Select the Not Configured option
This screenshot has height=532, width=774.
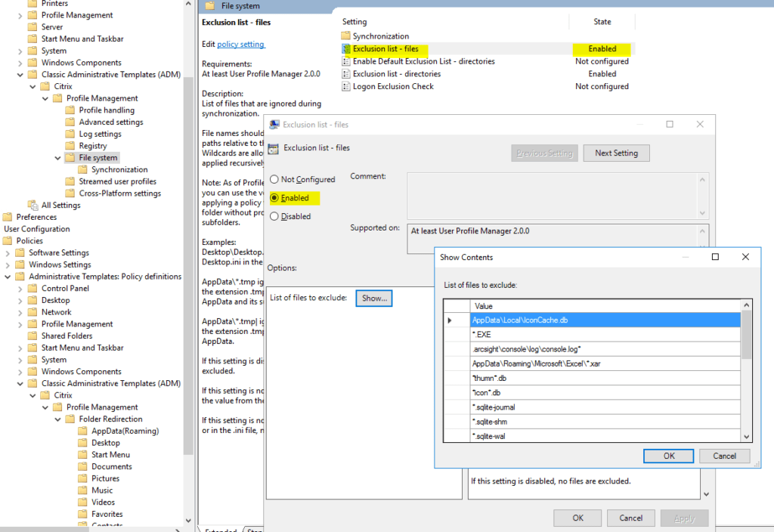point(274,179)
